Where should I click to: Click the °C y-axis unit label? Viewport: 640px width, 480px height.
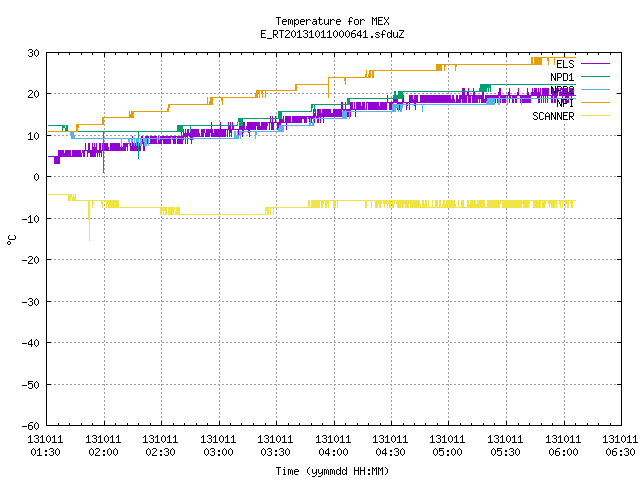pos(11,240)
